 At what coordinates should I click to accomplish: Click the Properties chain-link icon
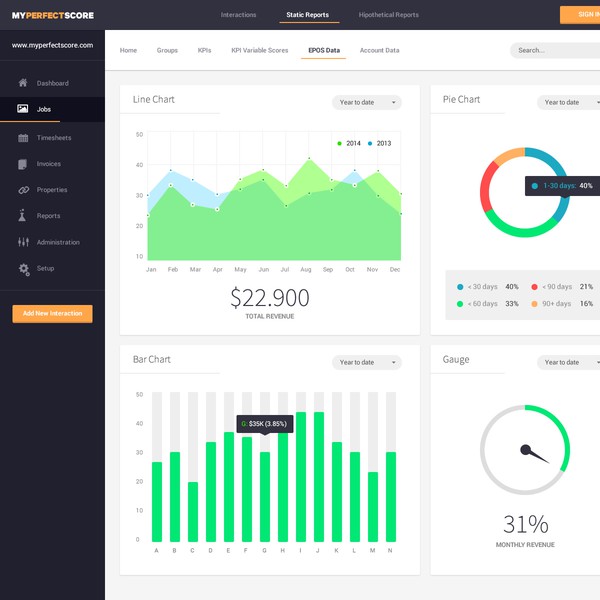(24, 190)
